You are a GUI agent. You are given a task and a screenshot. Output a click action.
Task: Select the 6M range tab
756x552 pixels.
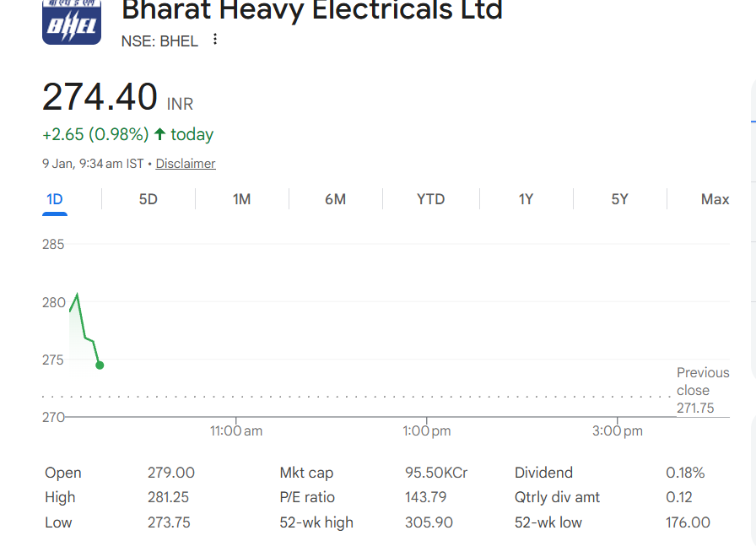[335, 199]
